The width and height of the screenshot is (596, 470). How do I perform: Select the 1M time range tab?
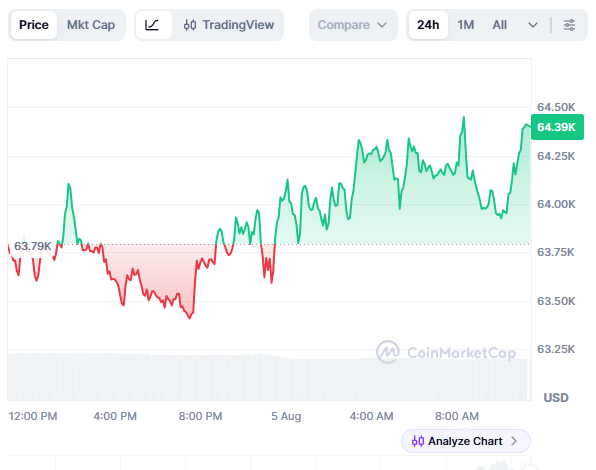466,25
